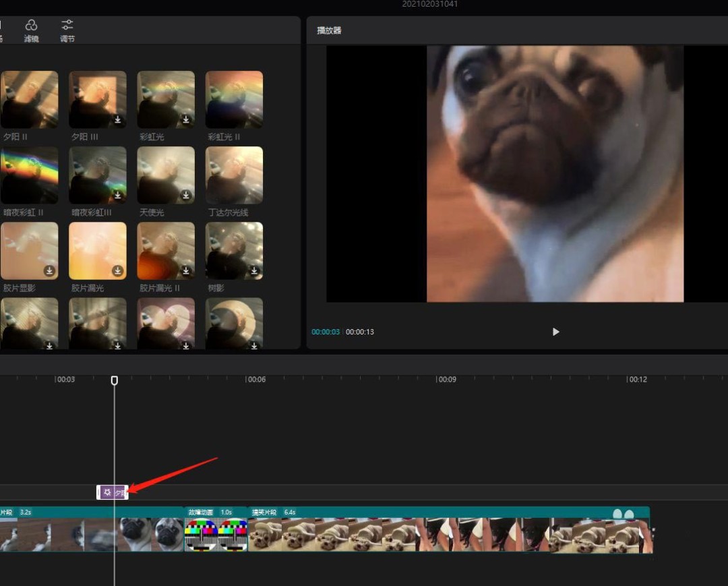The image size is (728, 586).
Task: Select the 搞笑片段 6.4s clip
Action: coord(448,533)
